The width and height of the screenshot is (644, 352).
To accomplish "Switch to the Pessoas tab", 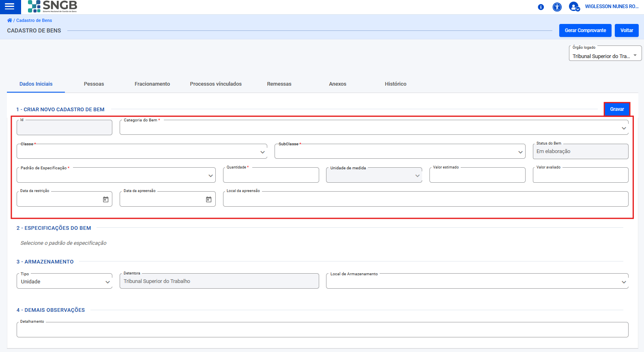I will (94, 84).
